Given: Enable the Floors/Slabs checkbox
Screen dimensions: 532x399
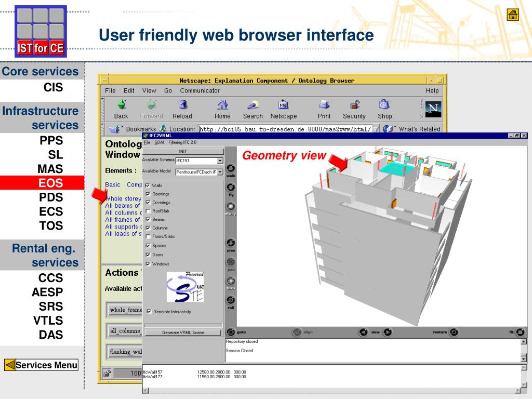Looking at the screenshot, I should [148, 236].
